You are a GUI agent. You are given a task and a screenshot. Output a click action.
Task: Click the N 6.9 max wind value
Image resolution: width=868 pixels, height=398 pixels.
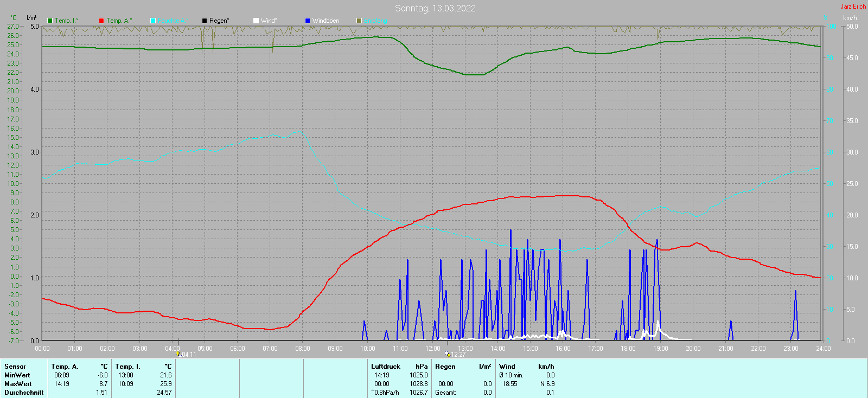[547, 384]
